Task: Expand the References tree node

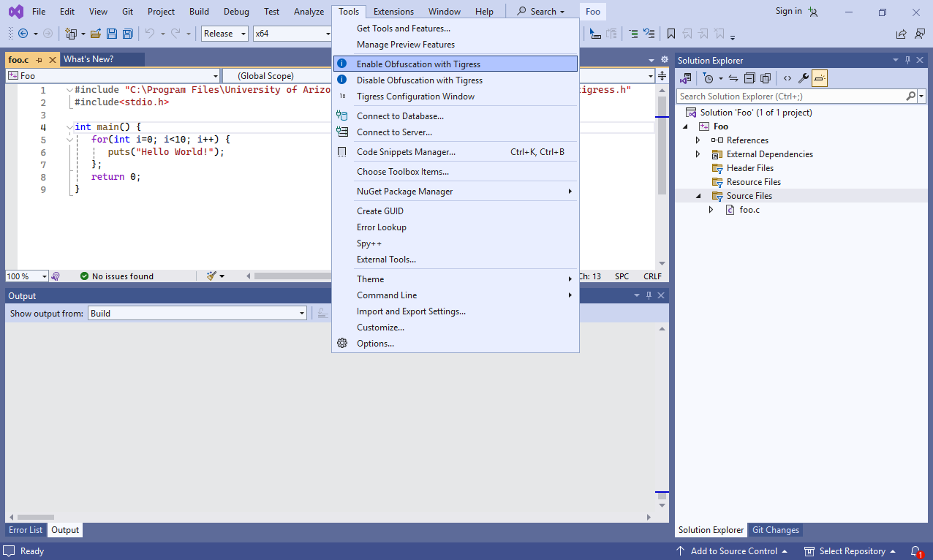Action: point(698,140)
